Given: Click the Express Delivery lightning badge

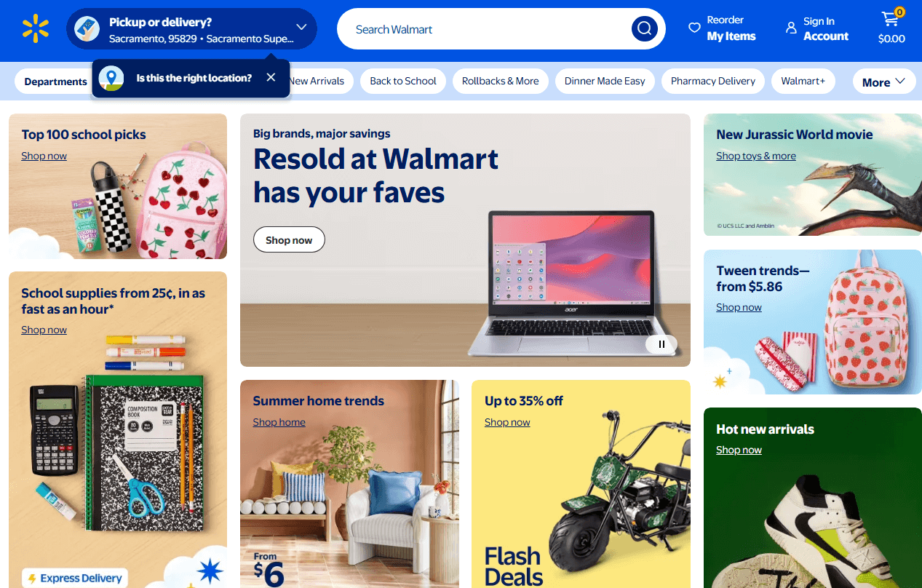Looking at the screenshot, I should (x=75, y=578).
